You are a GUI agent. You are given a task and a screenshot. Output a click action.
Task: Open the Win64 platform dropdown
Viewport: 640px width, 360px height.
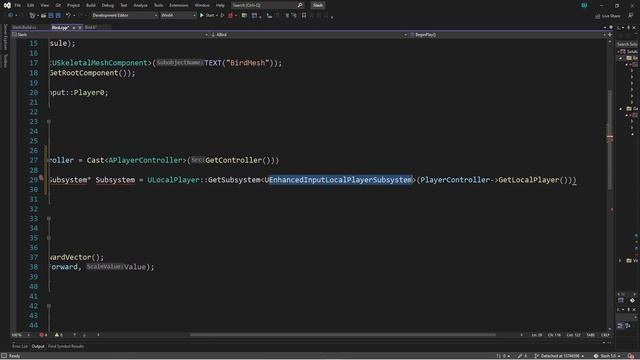coord(178,16)
